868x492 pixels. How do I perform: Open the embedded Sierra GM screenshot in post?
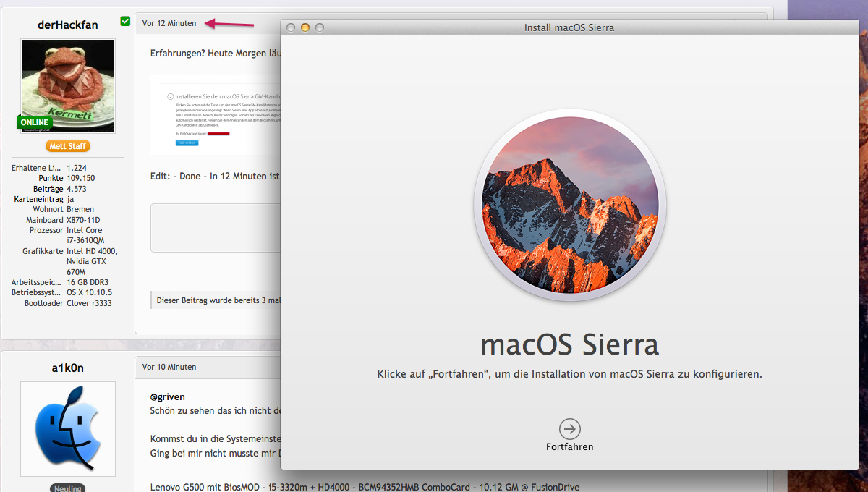coord(216,114)
